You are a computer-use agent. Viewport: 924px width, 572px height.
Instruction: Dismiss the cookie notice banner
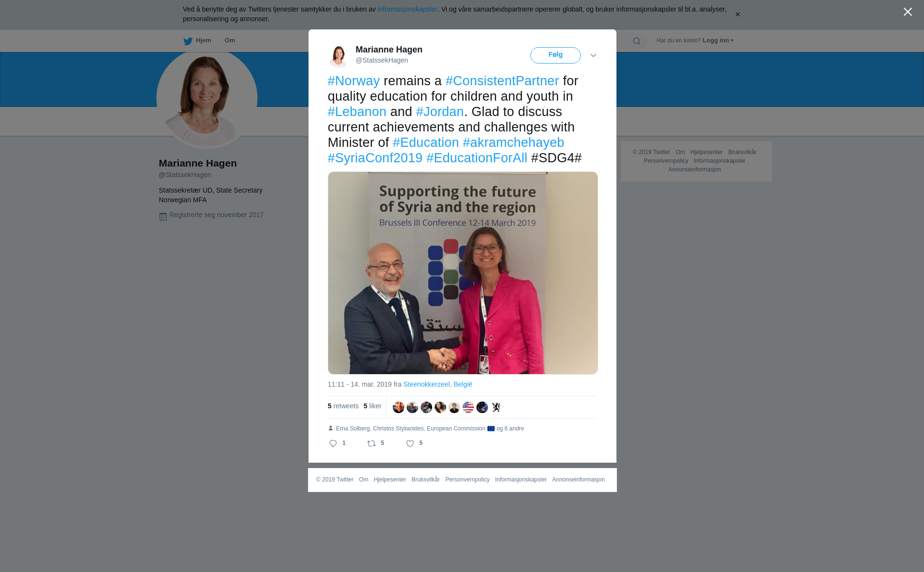pos(737,14)
